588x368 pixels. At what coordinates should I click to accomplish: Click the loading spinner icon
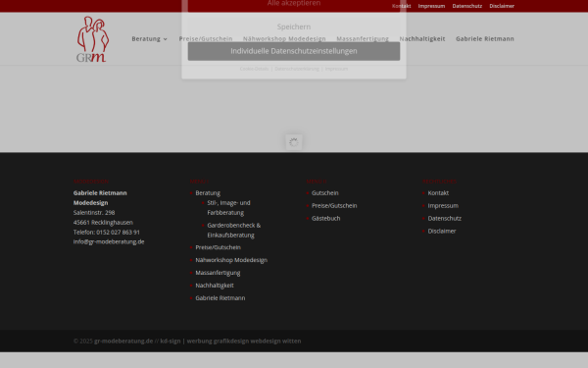294,142
